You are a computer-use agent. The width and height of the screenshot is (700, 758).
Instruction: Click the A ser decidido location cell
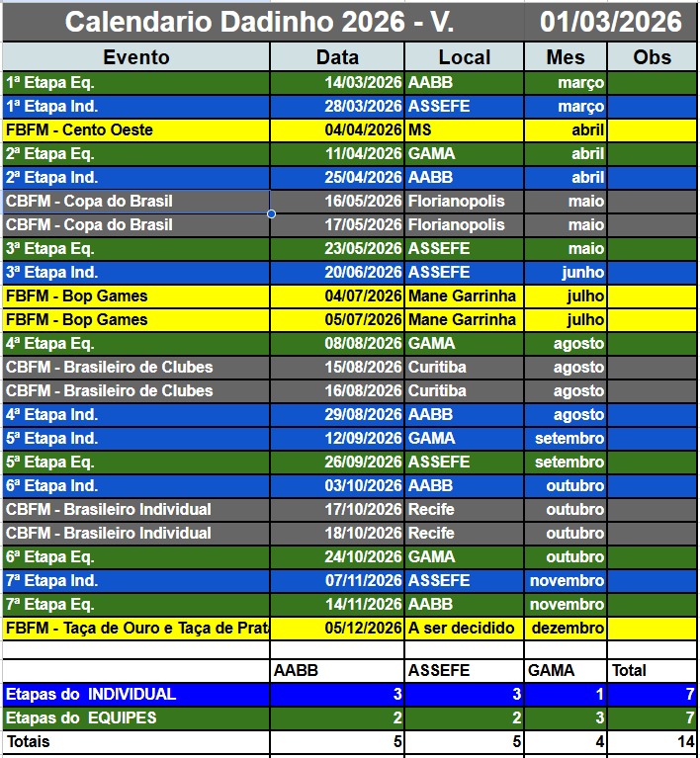coord(464,629)
